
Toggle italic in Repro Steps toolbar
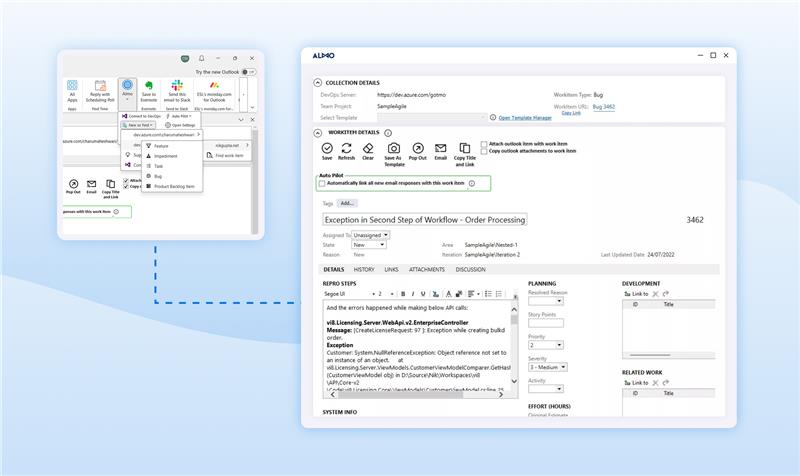click(x=413, y=294)
